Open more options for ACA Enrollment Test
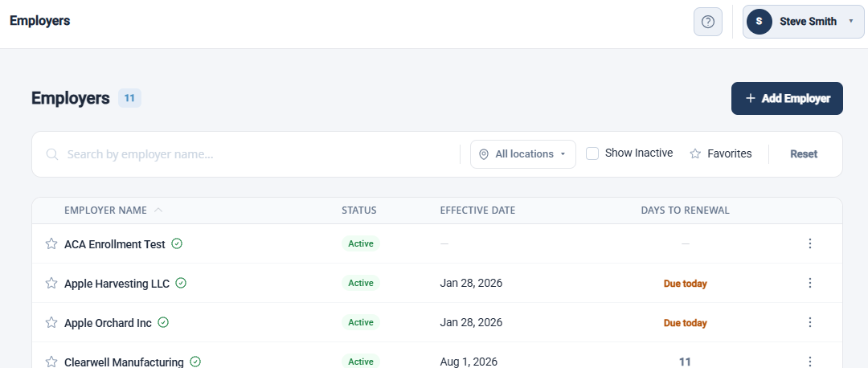The width and height of the screenshot is (868, 368). click(810, 243)
